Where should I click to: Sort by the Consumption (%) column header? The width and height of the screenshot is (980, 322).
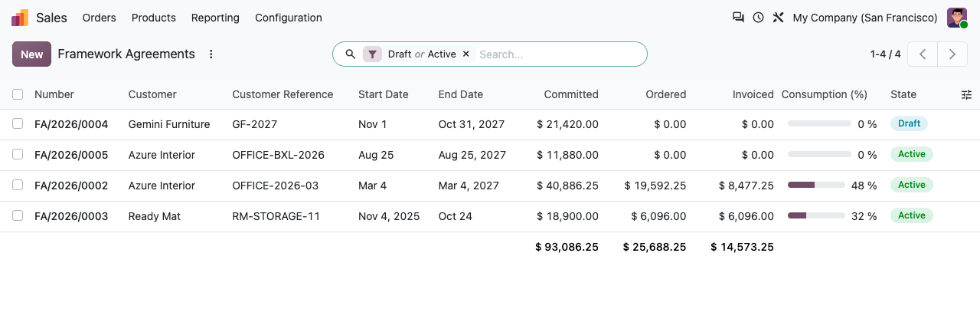(x=825, y=94)
